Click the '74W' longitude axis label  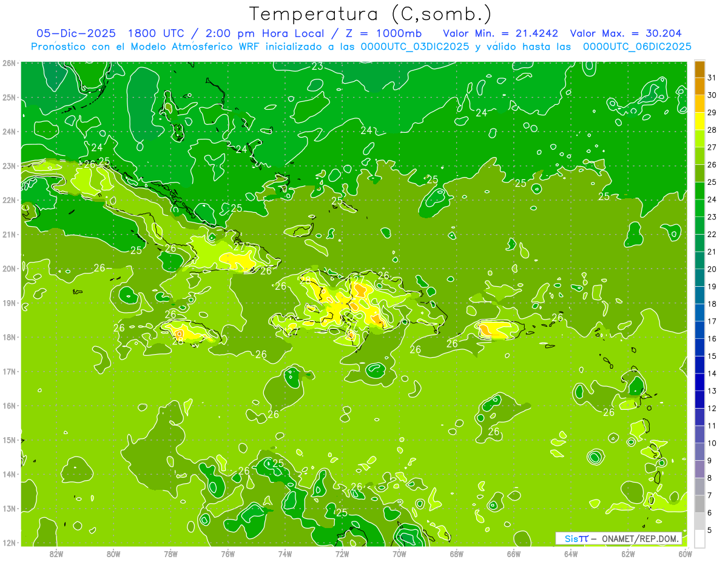pos(285,553)
